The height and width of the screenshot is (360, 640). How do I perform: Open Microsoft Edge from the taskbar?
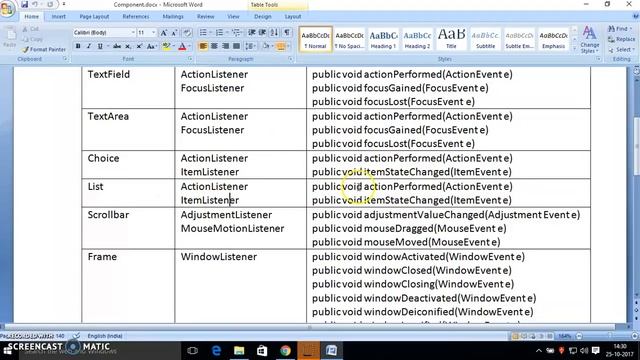[x=216, y=350]
